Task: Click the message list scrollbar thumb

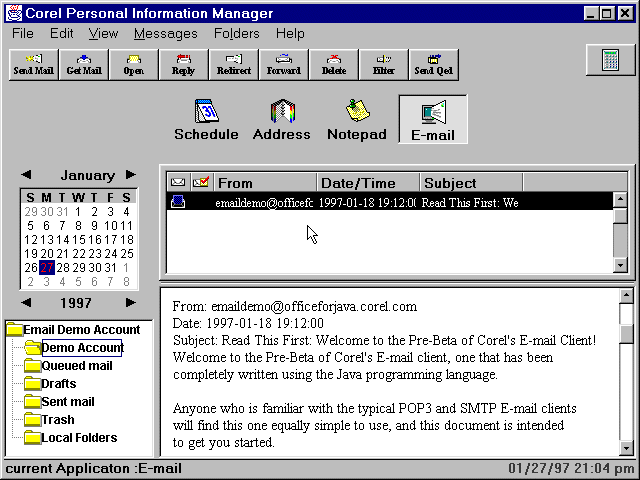Action: coord(620,216)
